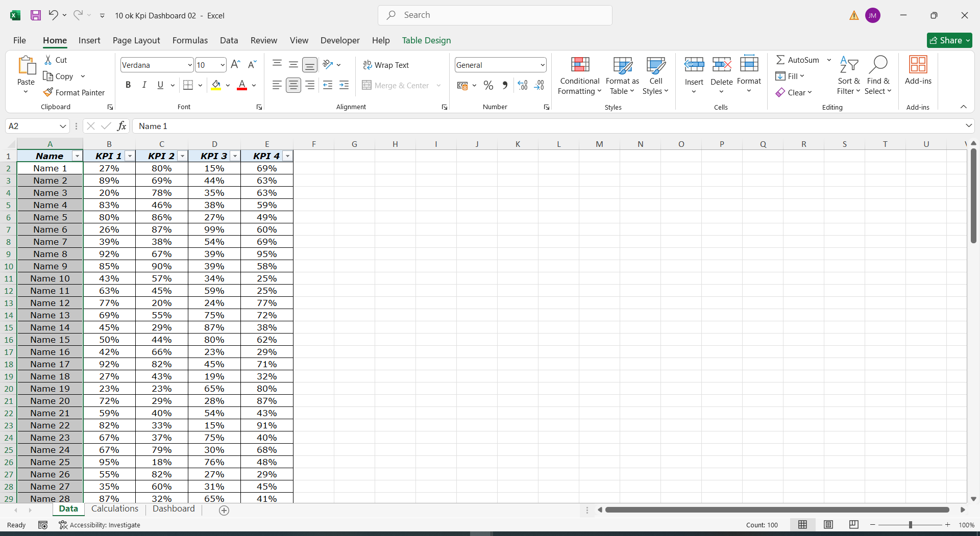Click the AutoSum button
The width and height of the screenshot is (980, 536).
(798, 60)
